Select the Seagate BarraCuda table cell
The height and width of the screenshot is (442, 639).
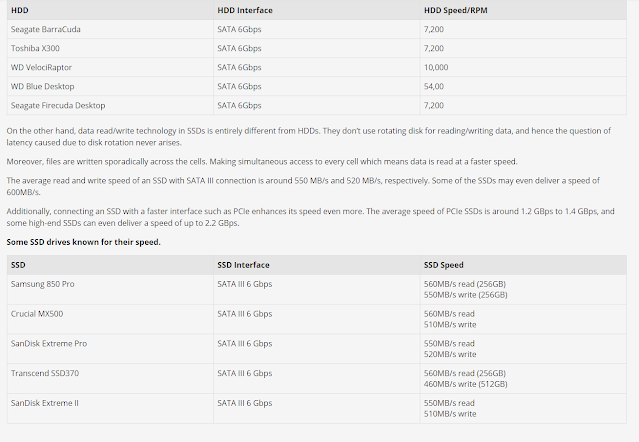pyautogui.click(x=45, y=29)
